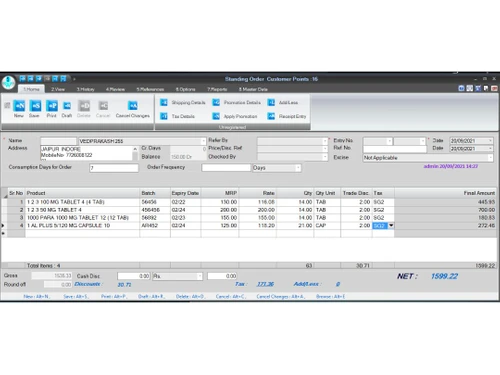Open Receipt Entry from the ribbon
500x375 pixels.
[x=287, y=116]
